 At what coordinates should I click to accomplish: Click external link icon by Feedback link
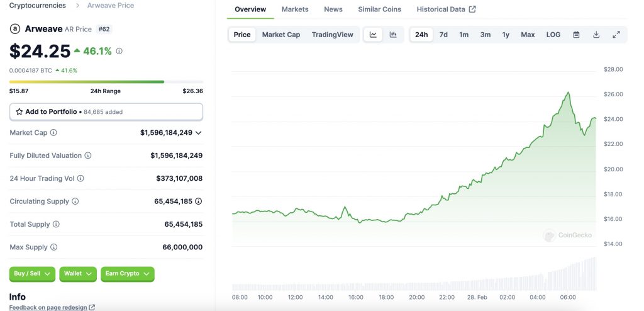click(92, 307)
